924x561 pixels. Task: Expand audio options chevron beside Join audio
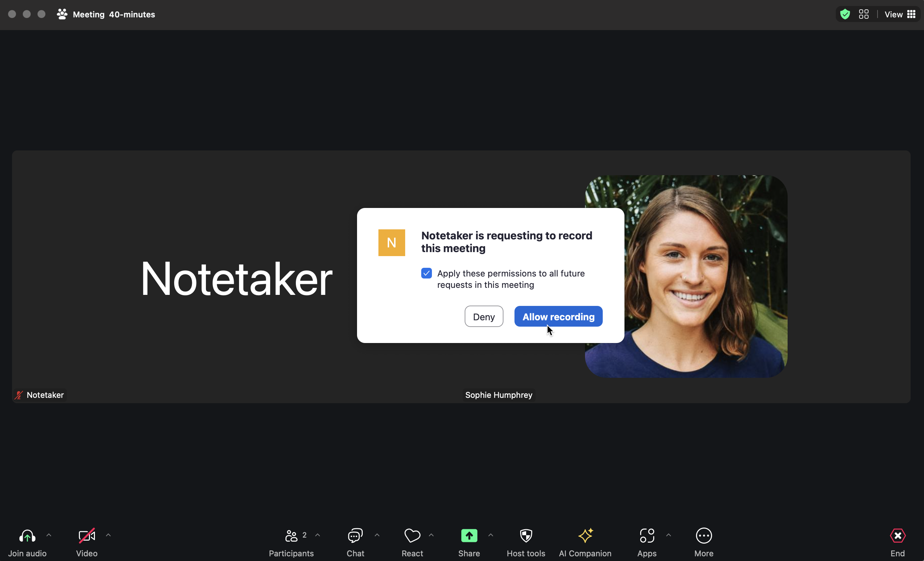point(49,535)
